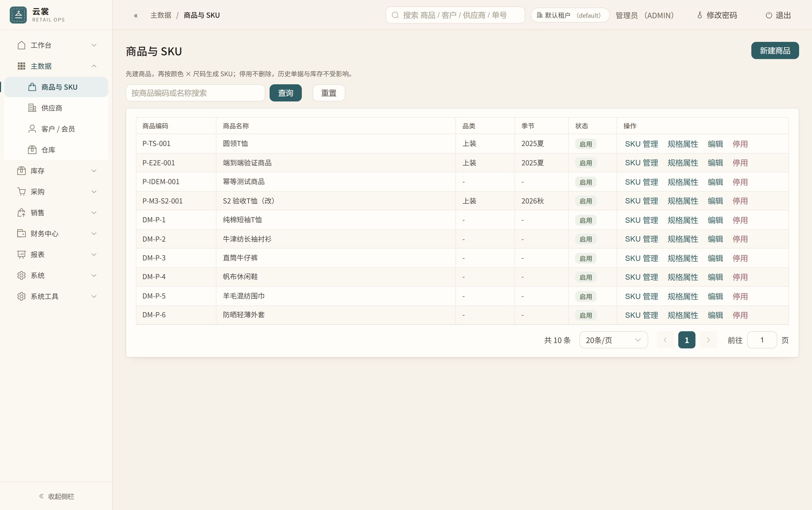
Task: Click the 按商品编码或名称搜索 input field
Action: (195, 93)
